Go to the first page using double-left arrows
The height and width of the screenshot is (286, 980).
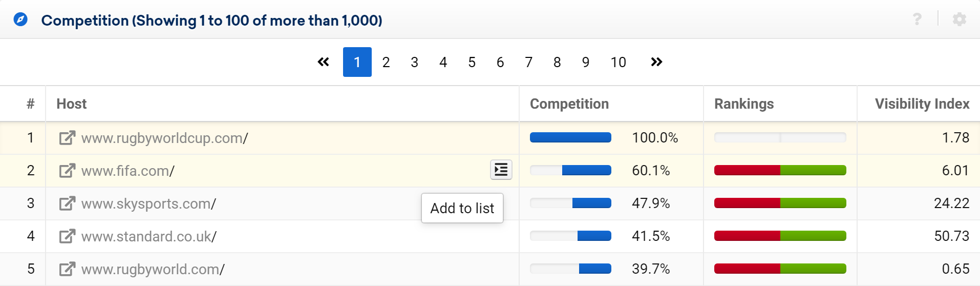[323, 62]
